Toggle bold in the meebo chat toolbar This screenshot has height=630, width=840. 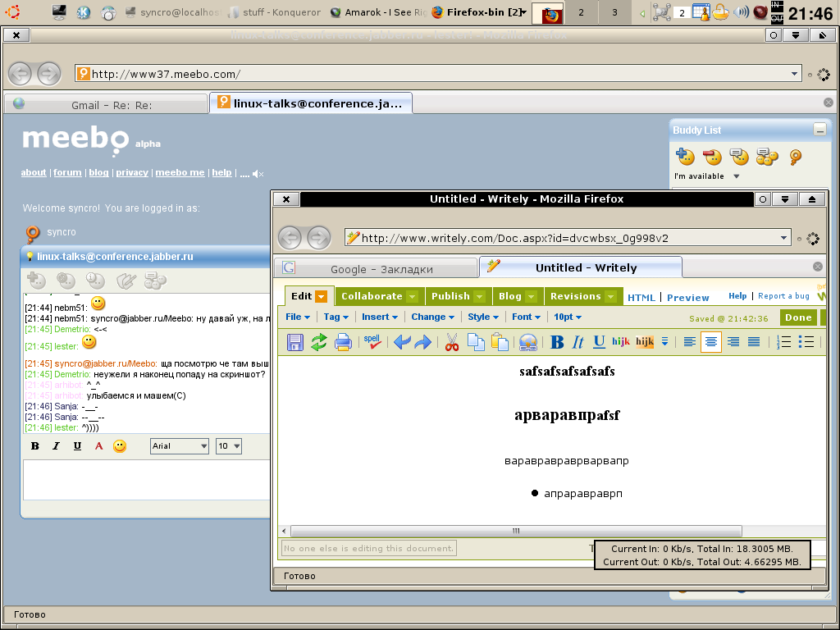pos(35,445)
